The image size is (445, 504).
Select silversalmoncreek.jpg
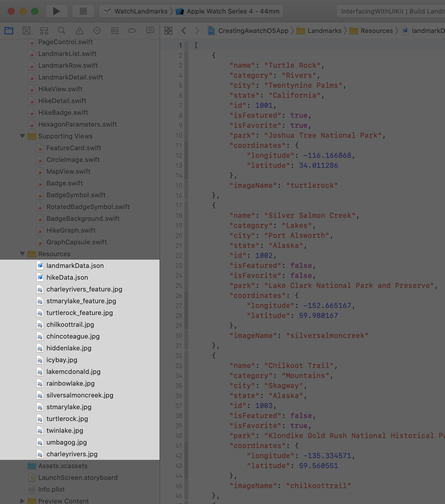[x=80, y=395]
